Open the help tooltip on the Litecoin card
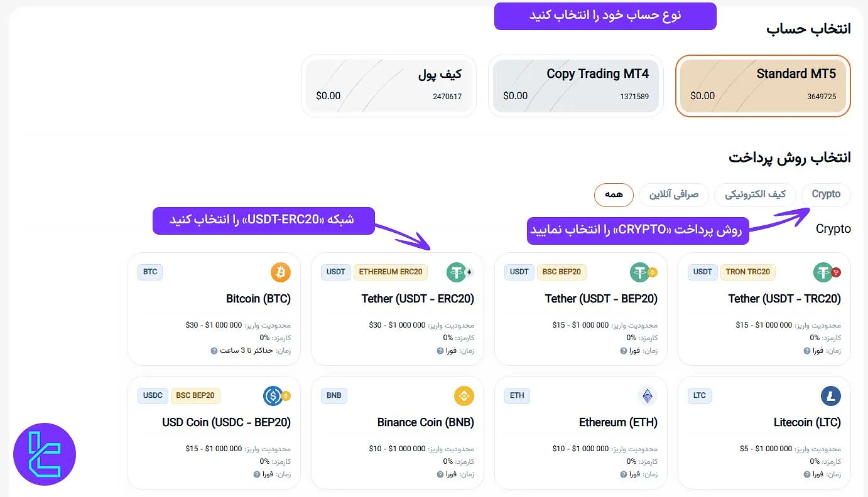The image size is (868, 497). point(806,474)
